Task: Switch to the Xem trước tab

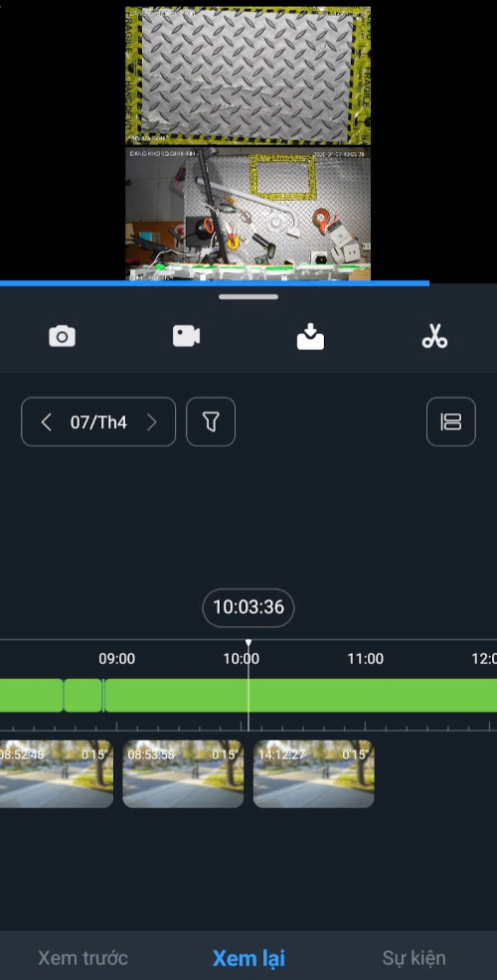Action: tap(83, 957)
